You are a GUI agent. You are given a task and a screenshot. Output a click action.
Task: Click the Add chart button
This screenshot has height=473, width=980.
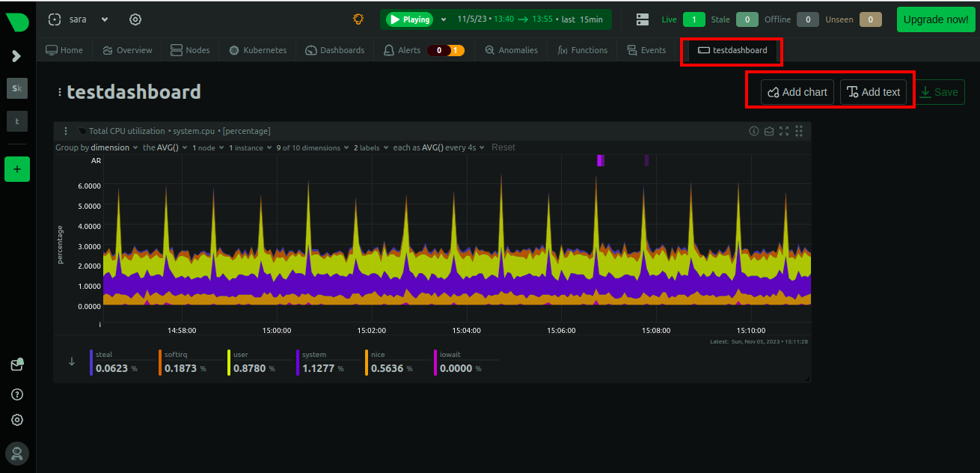tap(797, 92)
